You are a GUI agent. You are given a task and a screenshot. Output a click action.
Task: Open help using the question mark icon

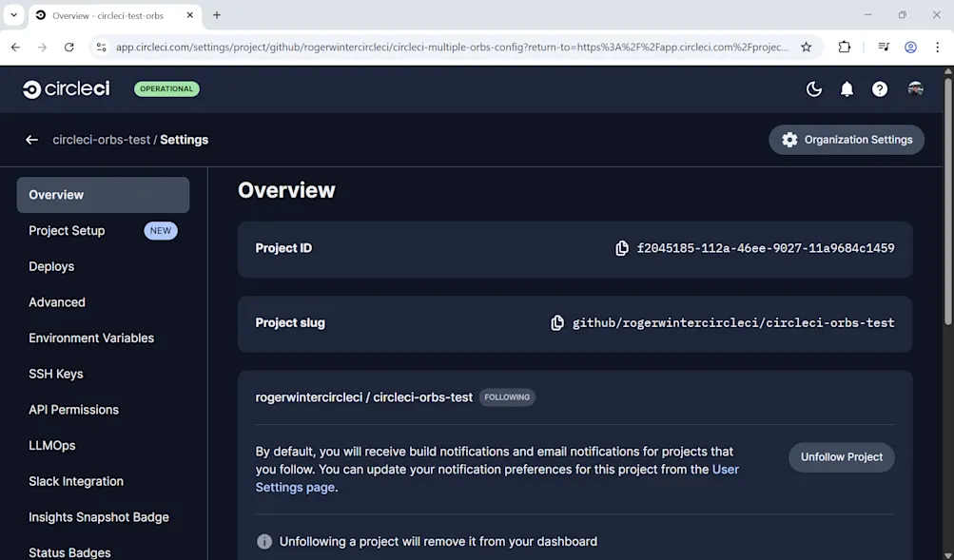pyautogui.click(x=879, y=88)
